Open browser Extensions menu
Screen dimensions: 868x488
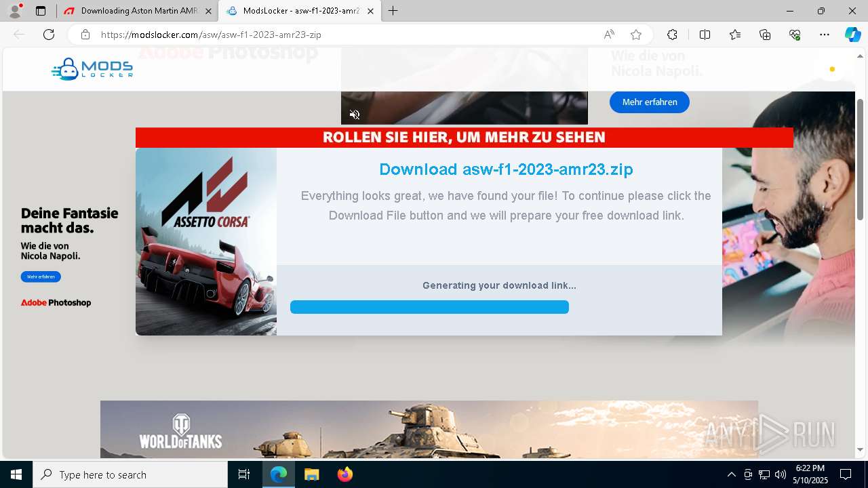672,35
